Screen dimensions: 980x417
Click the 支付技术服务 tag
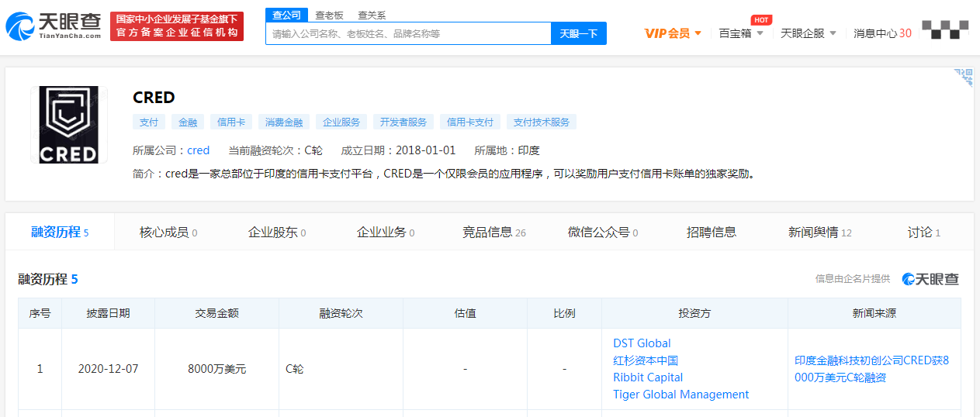tap(542, 122)
